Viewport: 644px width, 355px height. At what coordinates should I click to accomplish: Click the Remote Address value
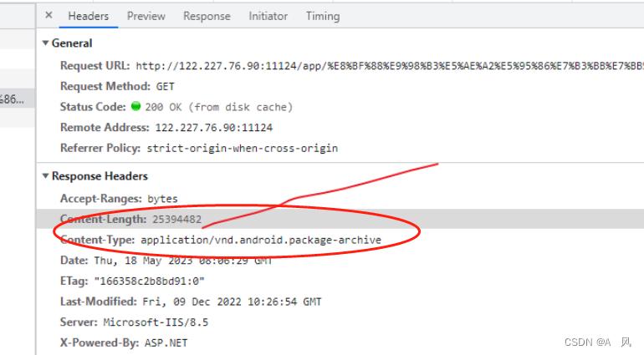(213, 128)
